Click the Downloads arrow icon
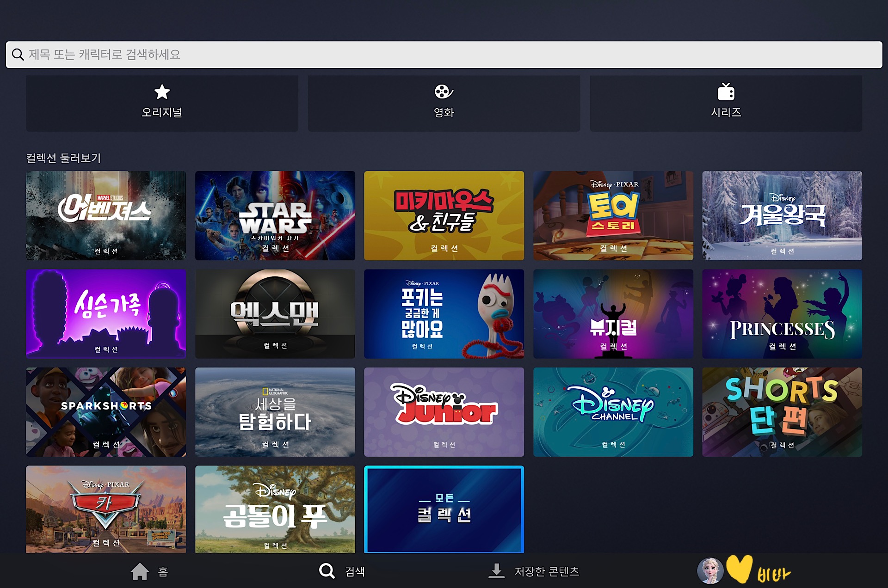888x588 pixels. click(496, 571)
